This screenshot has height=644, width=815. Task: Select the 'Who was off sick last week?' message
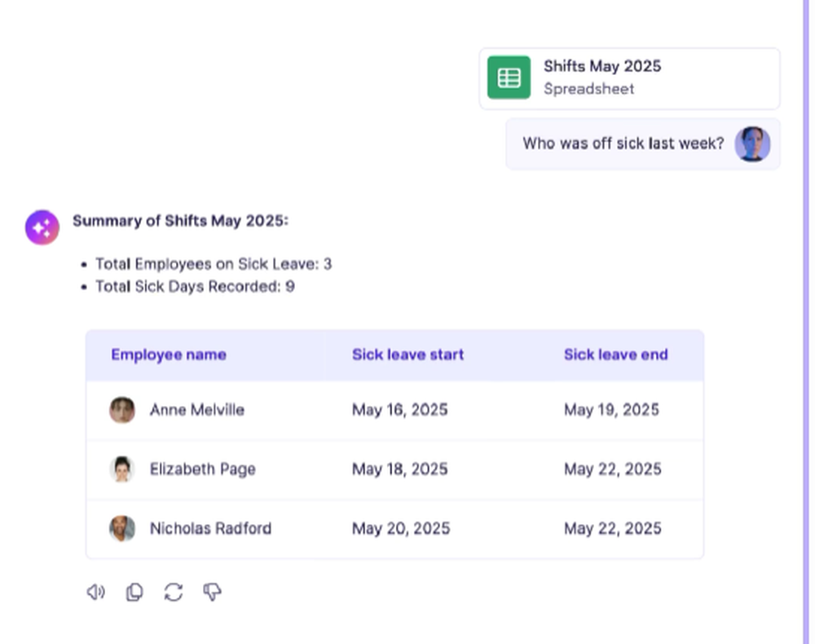[x=623, y=143]
